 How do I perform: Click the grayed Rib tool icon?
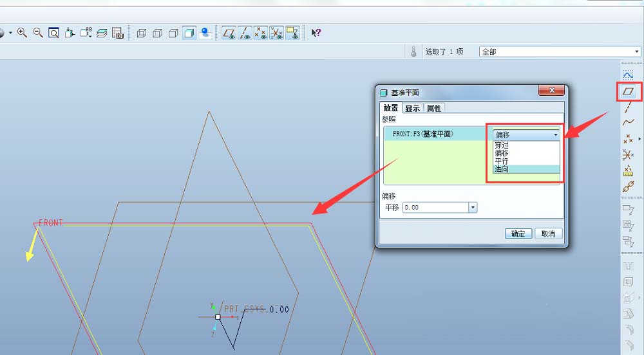point(628,298)
